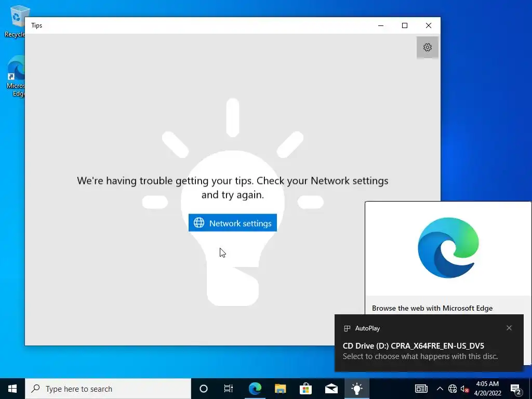Image resolution: width=532 pixels, height=399 pixels.
Task: Open News and interests taskbar icon
Action: click(421, 389)
